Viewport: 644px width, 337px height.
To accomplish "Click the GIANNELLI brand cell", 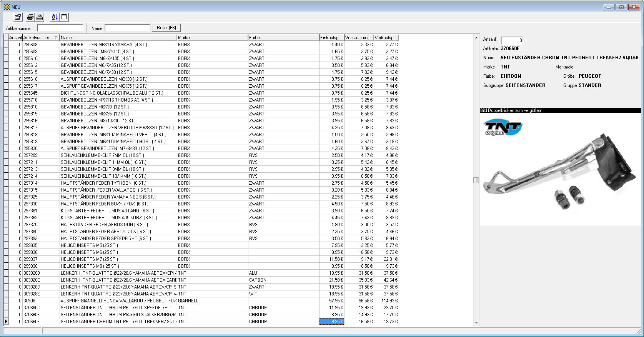I will point(213,301).
